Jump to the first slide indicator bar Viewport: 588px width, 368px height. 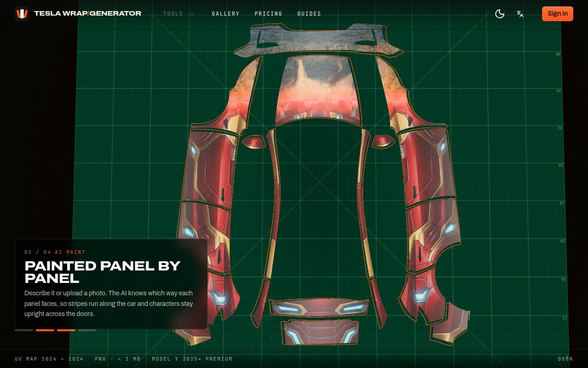24,330
